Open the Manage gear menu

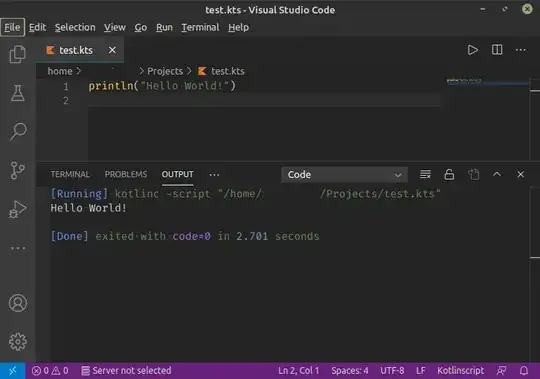18,342
